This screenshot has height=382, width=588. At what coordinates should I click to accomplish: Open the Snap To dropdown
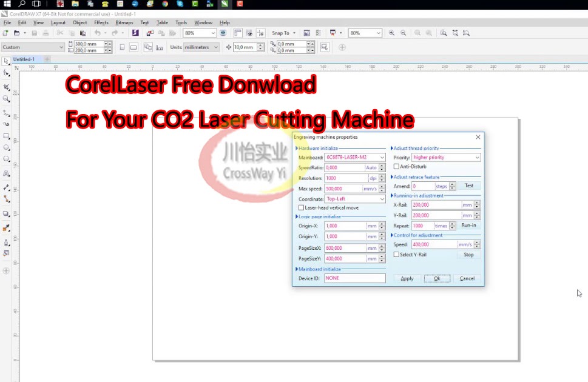283,33
